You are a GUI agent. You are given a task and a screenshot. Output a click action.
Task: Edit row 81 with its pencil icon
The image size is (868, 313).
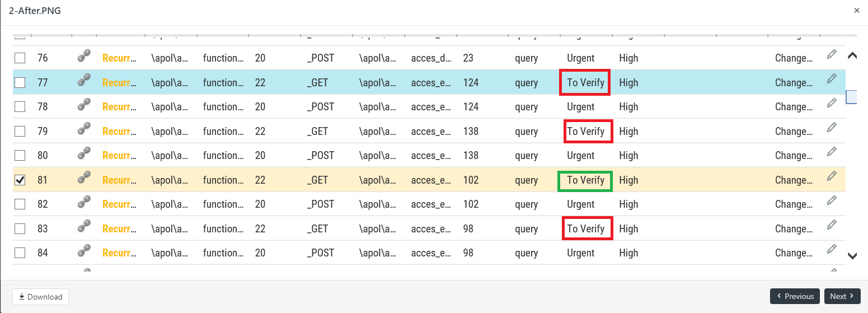pos(832,176)
